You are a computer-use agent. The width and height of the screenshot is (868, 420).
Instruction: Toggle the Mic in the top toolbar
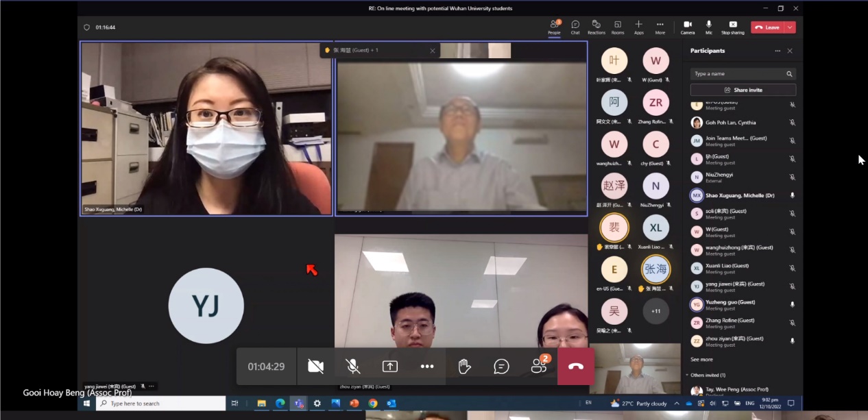tap(708, 27)
